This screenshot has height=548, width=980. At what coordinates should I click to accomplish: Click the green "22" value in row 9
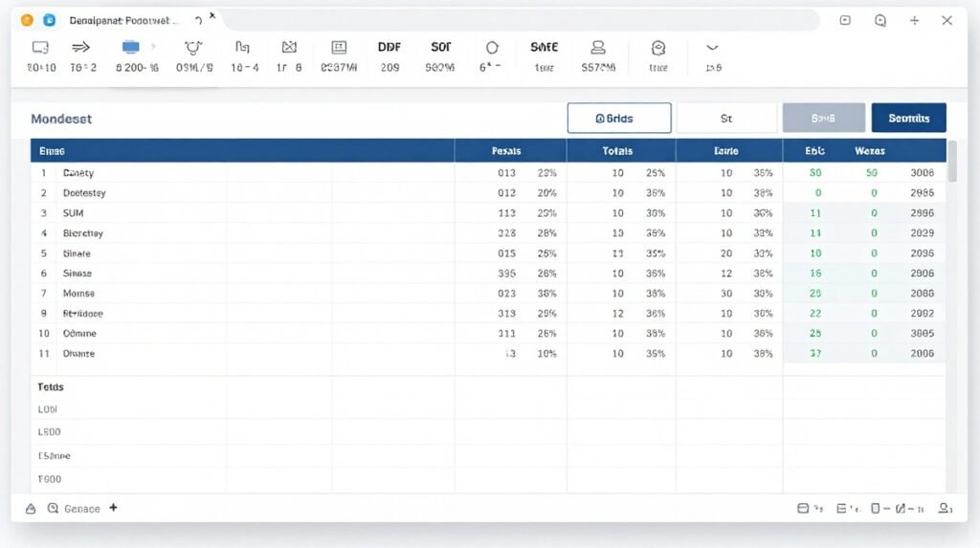point(815,313)
